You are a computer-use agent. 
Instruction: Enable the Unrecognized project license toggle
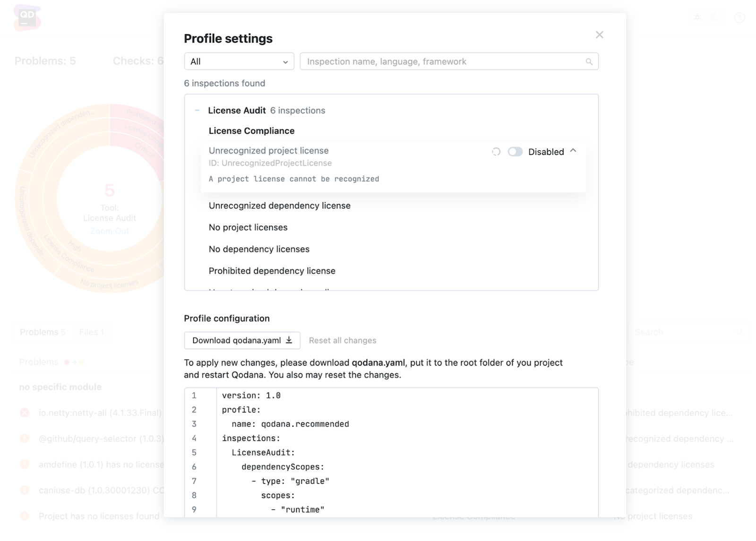(x=515, y=152)
